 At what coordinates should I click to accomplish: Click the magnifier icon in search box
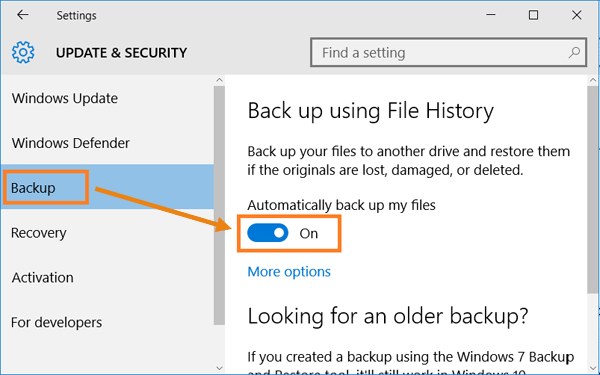(x=574, y=52)
